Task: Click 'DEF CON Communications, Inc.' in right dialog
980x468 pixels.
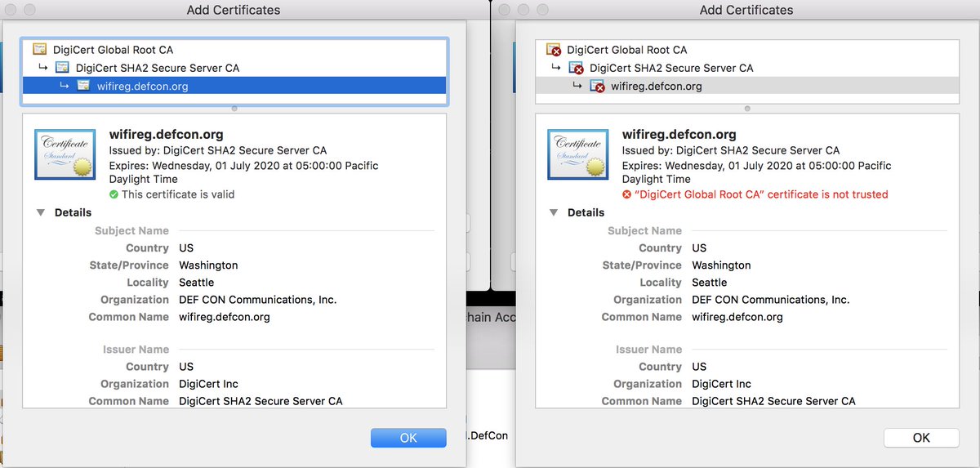Action: click(x=771, y=300)
